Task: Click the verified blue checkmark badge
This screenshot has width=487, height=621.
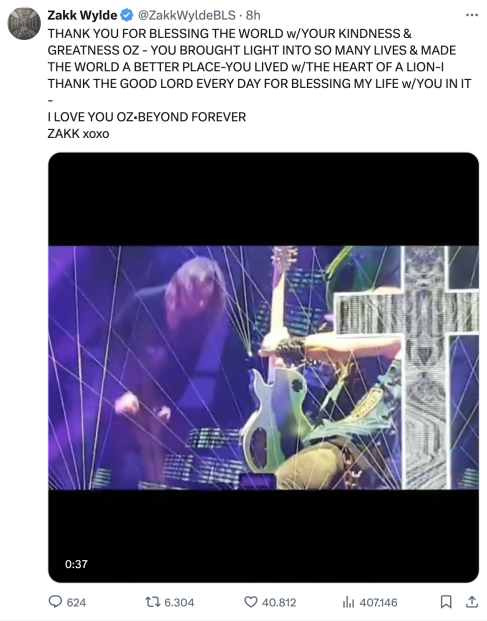Action: 127,15
